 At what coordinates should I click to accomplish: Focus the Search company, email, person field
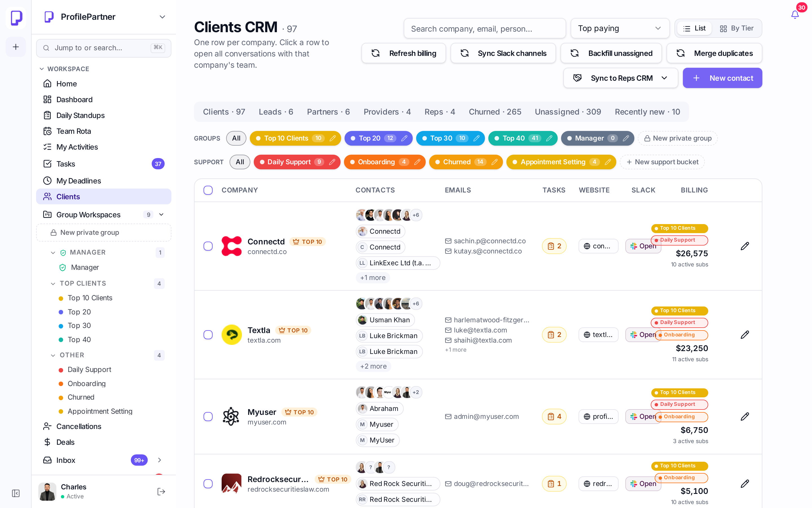point(484,28)
